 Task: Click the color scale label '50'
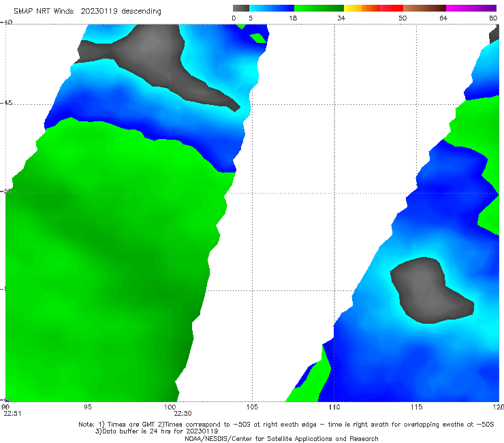coord(403,18)
